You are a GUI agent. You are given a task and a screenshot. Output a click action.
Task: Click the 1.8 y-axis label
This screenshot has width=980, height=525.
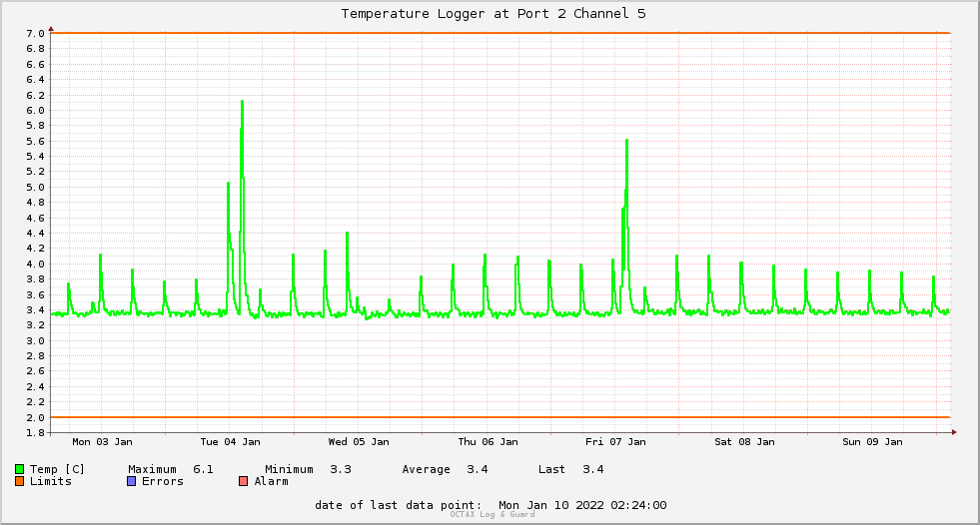36,432
